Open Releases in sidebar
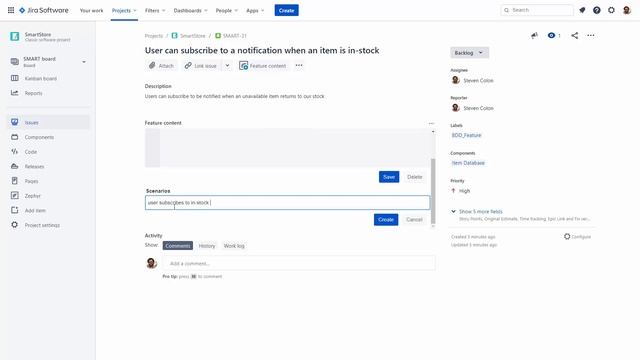Viewport: 640px width, 360px height. point(48,167)
